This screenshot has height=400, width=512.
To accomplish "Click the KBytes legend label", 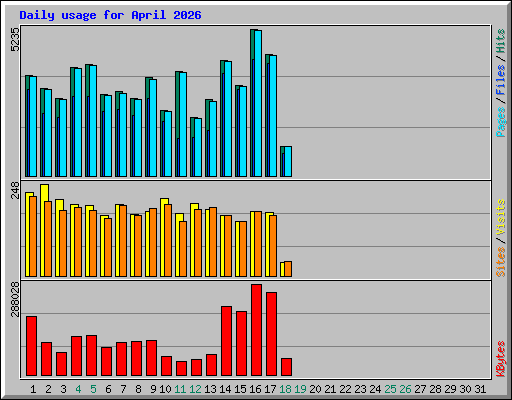I will tap(501, 359).
